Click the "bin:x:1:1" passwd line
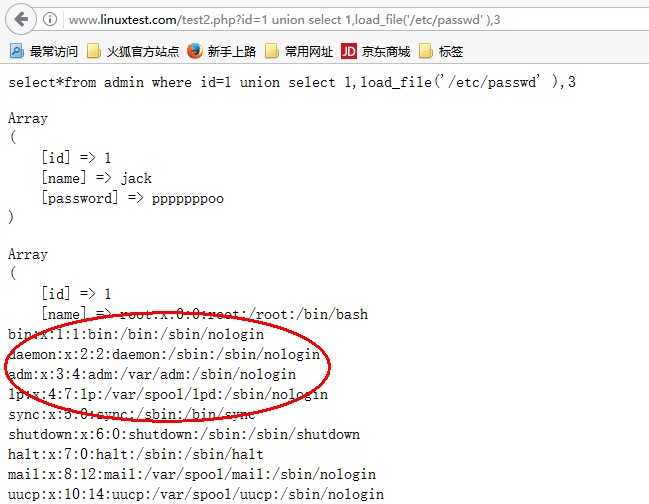Viewport: 649px width, 504px height. [136, 334]
